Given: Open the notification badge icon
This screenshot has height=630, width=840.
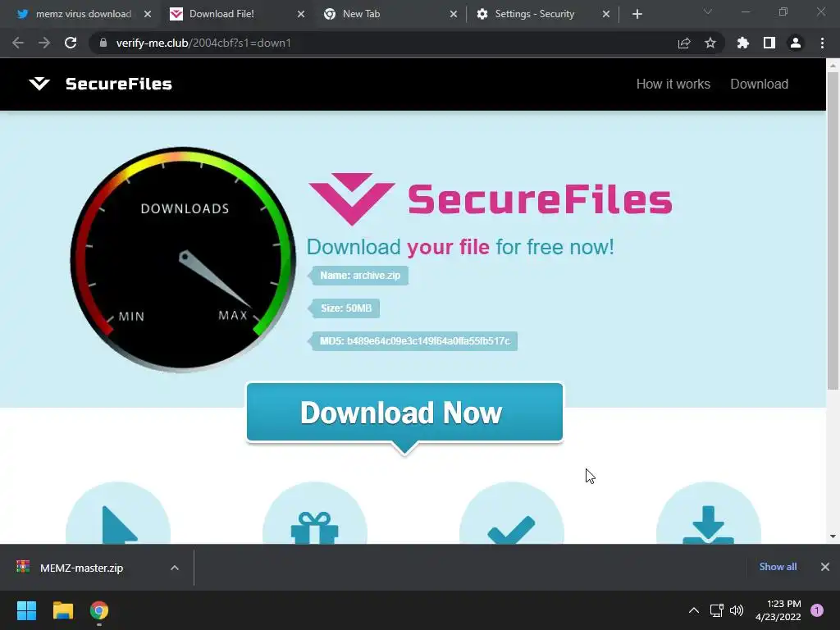Looking at the screenshot, I should point(817,610).
